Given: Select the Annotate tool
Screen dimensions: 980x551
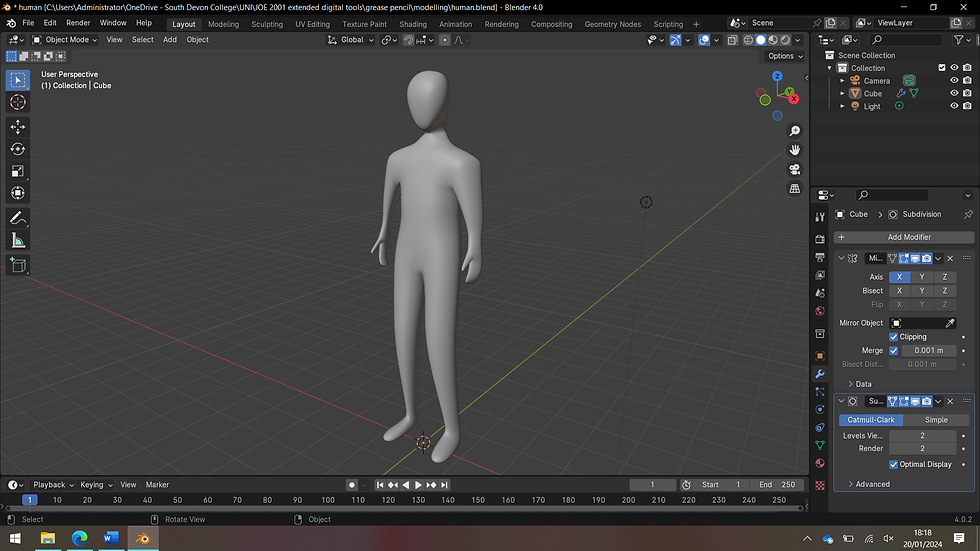Looking at the screenshot, I should (18, 218).
